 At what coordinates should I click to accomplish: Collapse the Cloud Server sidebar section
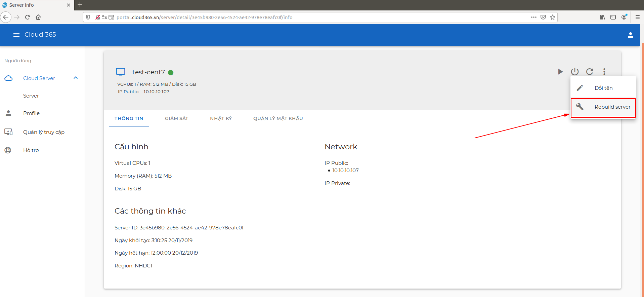76,78
